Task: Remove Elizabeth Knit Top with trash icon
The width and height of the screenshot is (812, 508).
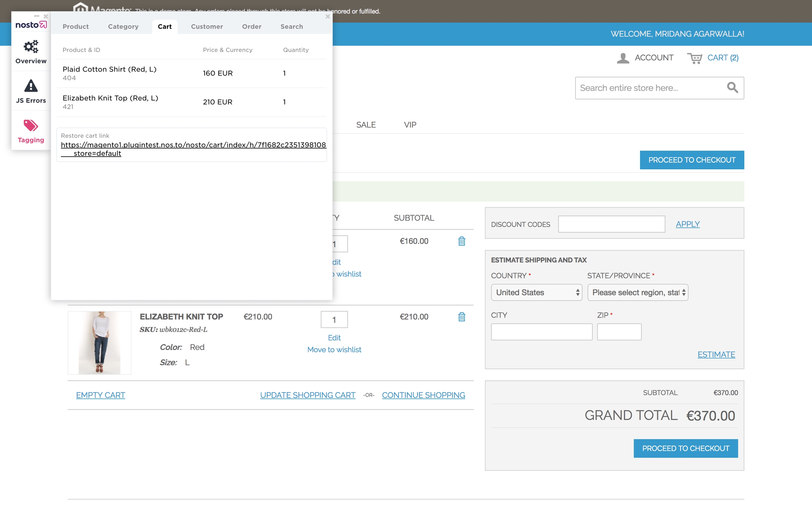Action: point(461,317)
